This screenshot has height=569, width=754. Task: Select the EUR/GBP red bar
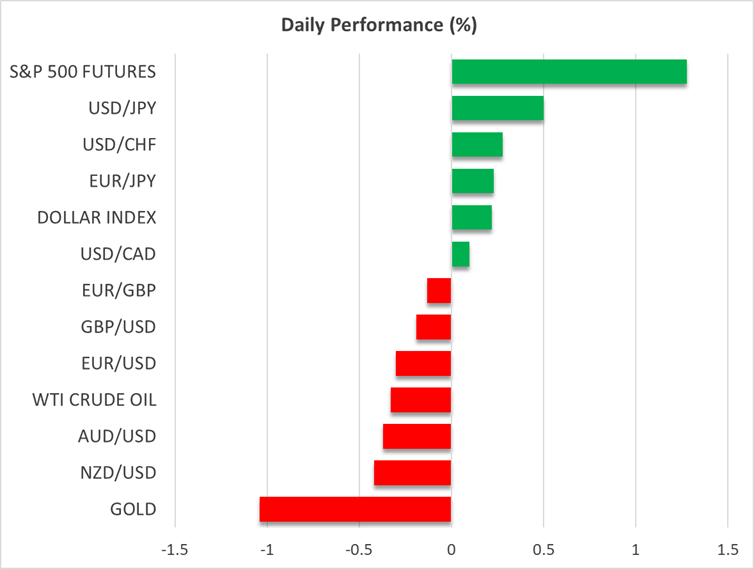coord(439,291)
